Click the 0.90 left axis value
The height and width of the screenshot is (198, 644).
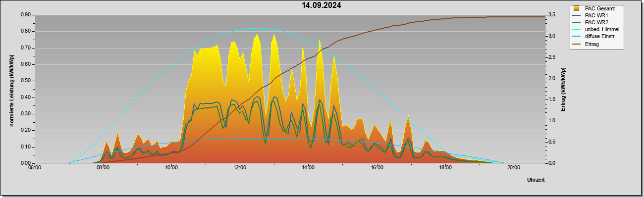(x=26, y=15)
